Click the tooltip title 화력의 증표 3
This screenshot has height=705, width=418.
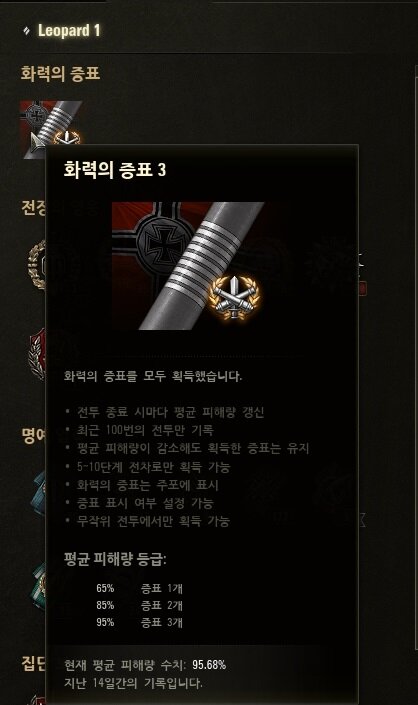115,170
